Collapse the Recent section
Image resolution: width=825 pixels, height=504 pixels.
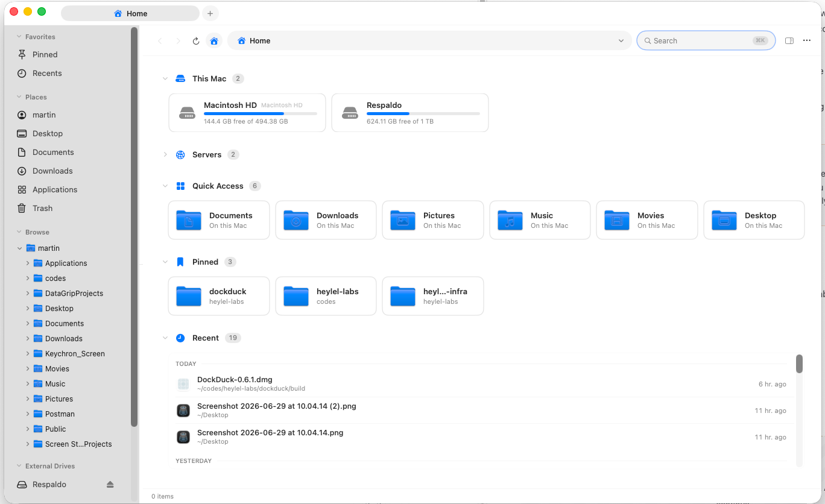165,338
